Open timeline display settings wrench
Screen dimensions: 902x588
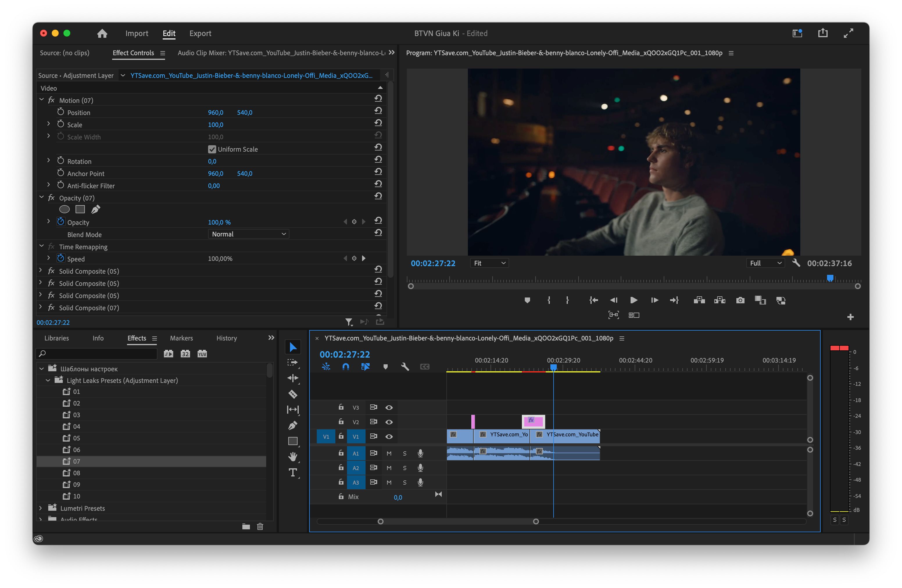tap(405, 366)
